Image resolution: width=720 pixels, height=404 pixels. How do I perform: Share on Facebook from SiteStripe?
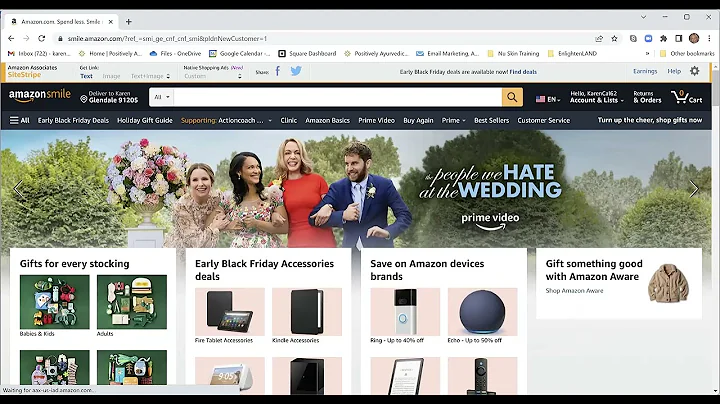coord(278,71)
